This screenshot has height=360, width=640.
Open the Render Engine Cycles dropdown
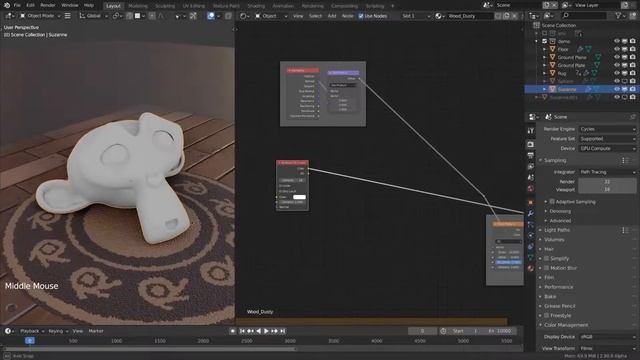[x=607, y=129]
